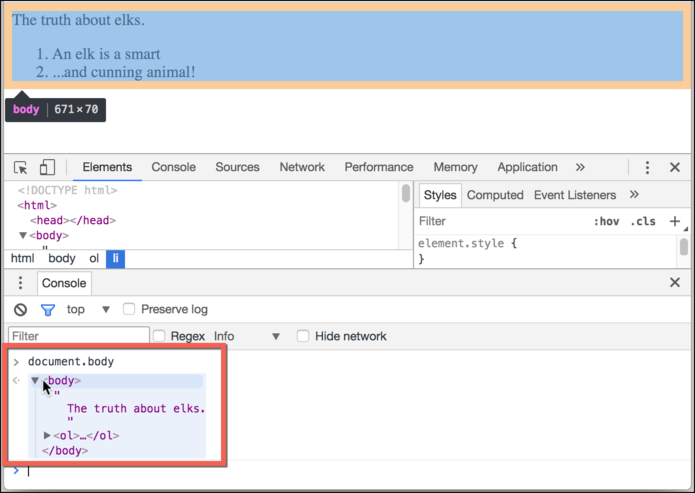This screenshot has height=493, width=695.
Task: Add new style rule plus icon
Action: 675,221
